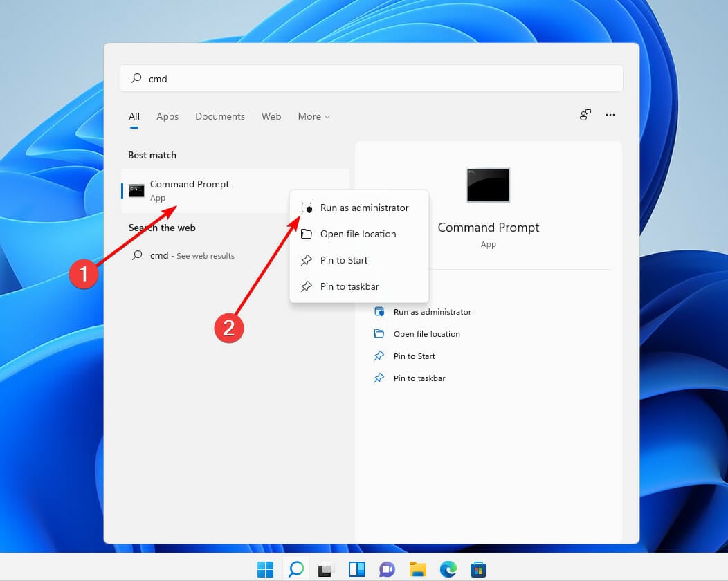Open Microsoft Store from taskbar
Screen dimensions: 728x581
tap(478, 569)
